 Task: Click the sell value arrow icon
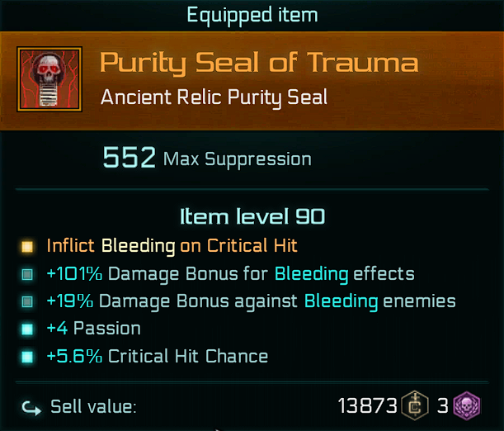[x=29, y=406]
